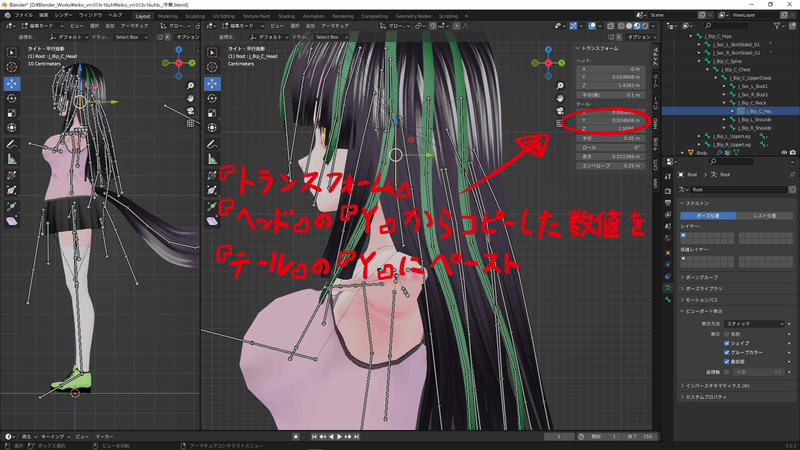Click the Envelope value field
The image size is (800, 450).
coord(610,166)
